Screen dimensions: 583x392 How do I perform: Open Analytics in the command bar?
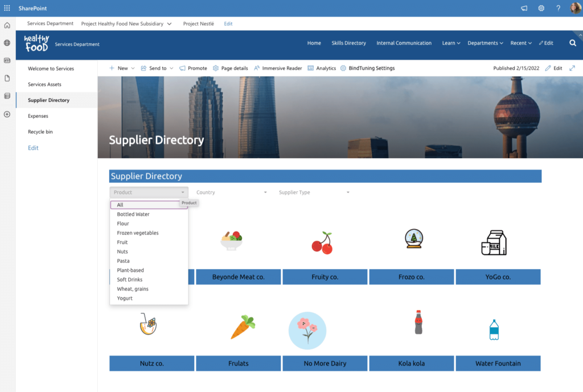click(x=322, y=68)
